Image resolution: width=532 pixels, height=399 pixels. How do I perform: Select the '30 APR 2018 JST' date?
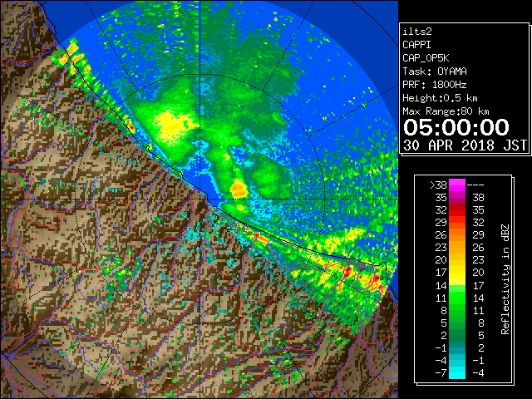pyautogui.click(x=465, y=145)
